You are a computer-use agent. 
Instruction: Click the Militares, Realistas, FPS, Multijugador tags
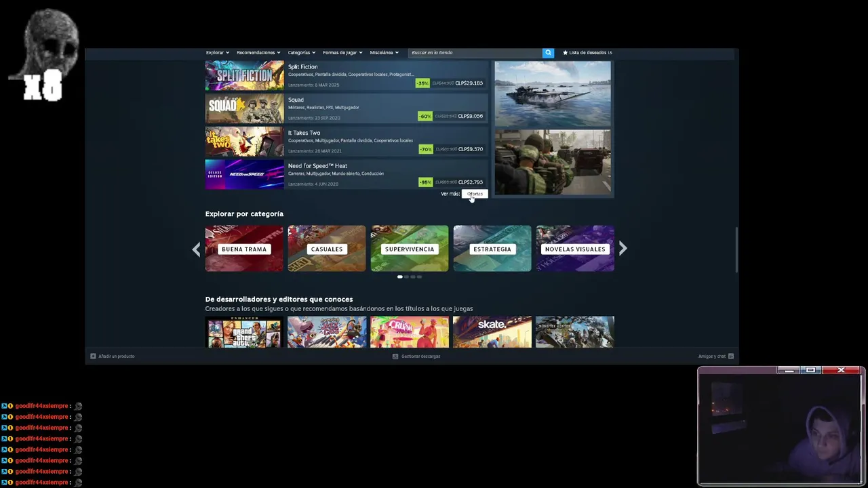point(323,108)
